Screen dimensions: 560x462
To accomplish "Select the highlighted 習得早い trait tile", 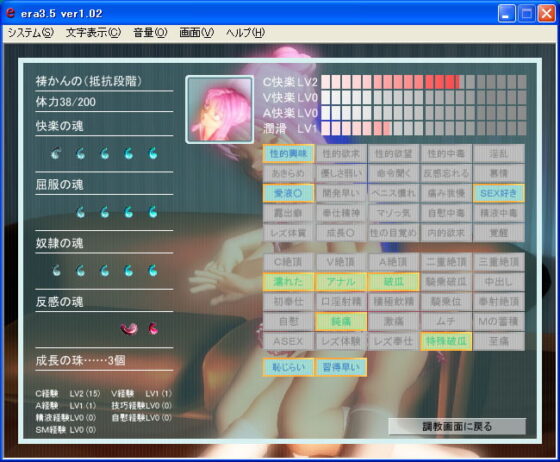I will (341, 367).
